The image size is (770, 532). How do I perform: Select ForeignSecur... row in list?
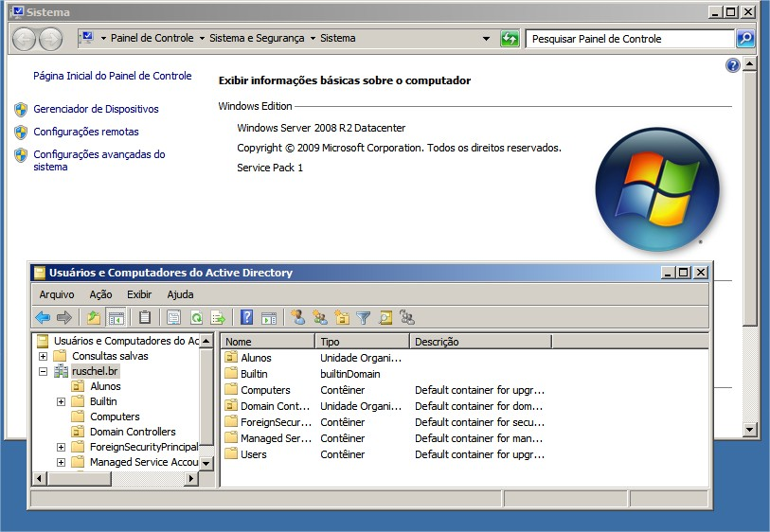464,422
